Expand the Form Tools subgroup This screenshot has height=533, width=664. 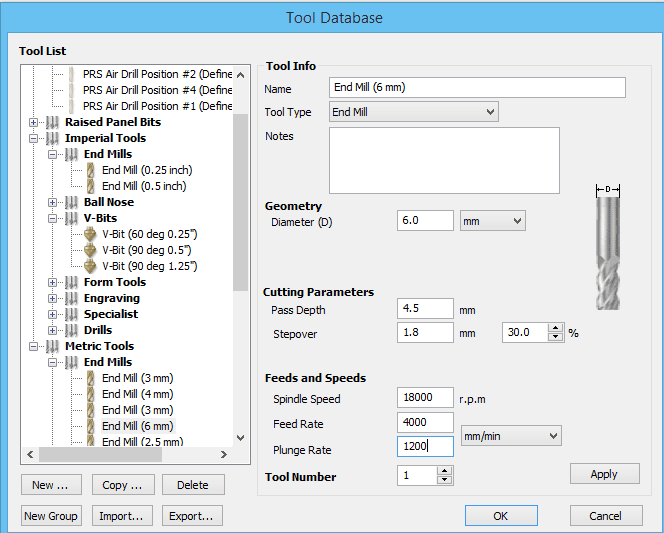52,282
